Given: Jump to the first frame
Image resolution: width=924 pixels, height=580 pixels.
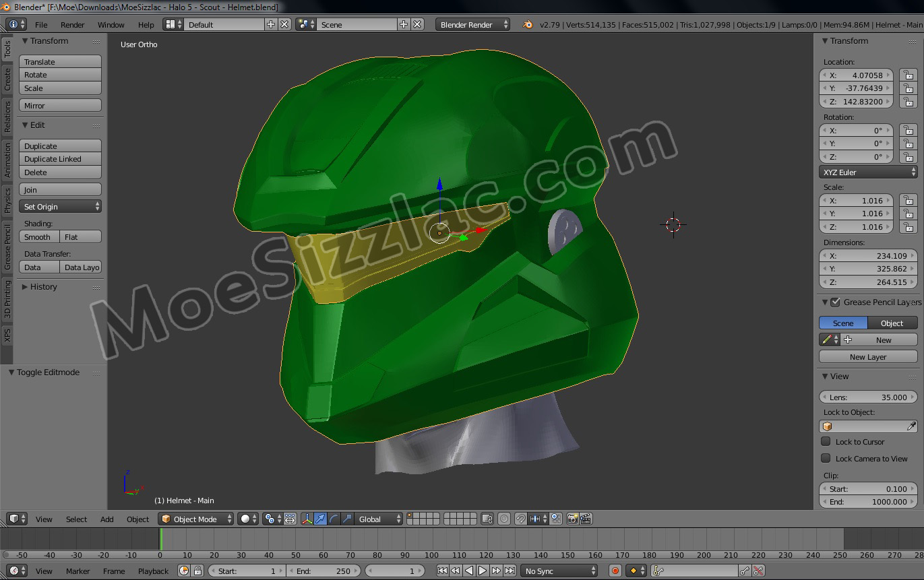Looking at the screenshot, I should [x=442, y=571].
